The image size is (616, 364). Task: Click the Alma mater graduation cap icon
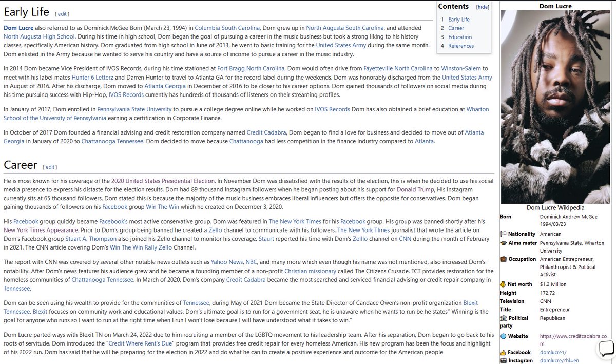pos(503,243)
